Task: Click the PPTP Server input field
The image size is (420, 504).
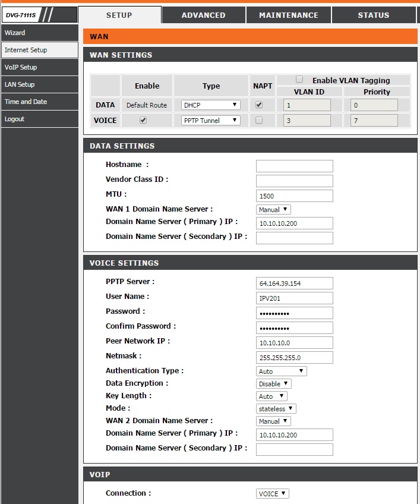Action: click(294, 283)
